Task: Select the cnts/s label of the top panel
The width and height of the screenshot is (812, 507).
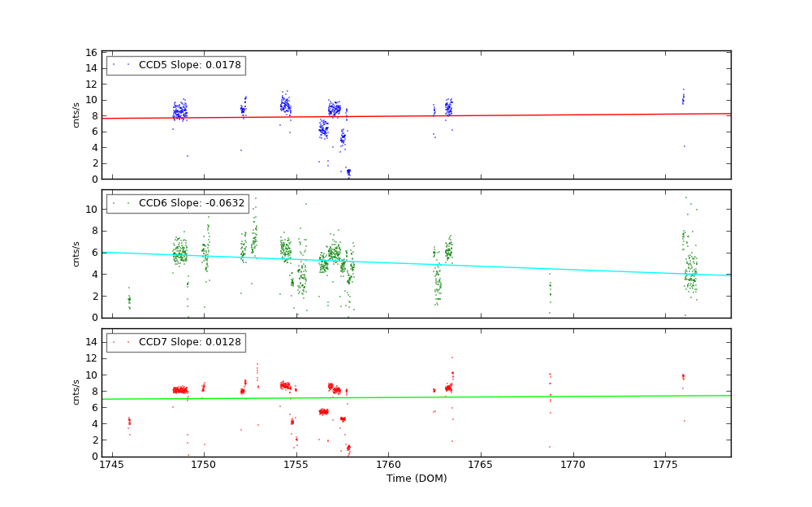Action: (x=76, y=115)
